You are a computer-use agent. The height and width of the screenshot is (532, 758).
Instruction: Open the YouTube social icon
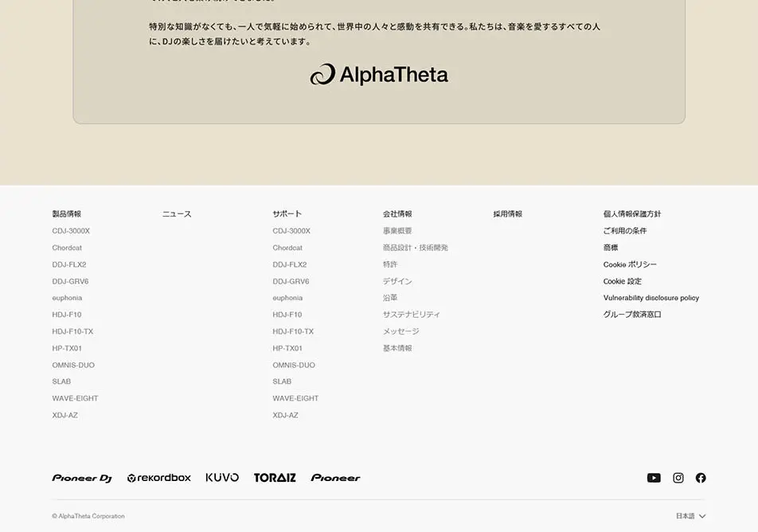[654, 478]
